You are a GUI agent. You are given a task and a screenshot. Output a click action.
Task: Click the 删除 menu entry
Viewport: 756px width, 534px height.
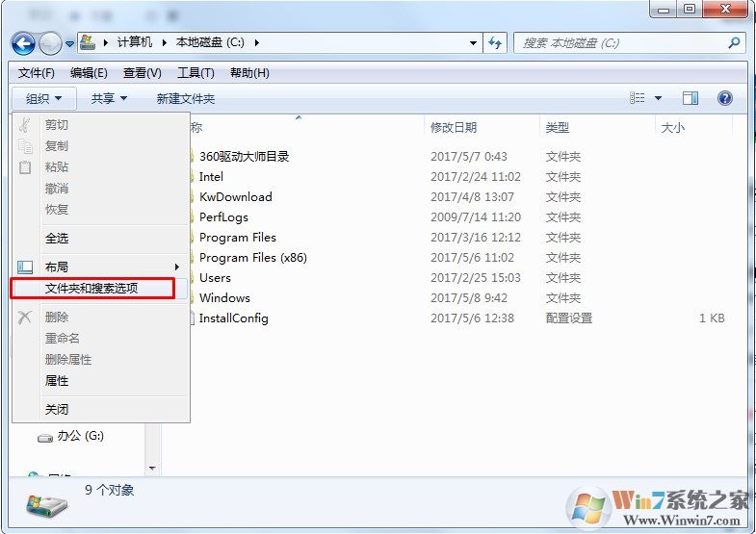tap(101, 318)
